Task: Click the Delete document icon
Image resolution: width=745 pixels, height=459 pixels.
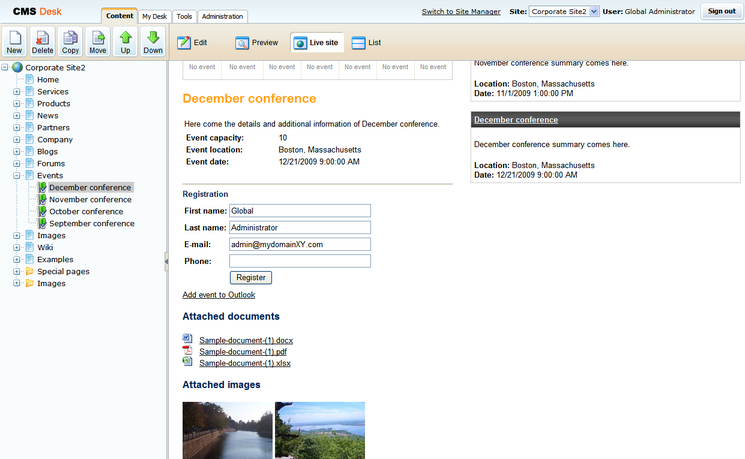Action: (42, 42)
